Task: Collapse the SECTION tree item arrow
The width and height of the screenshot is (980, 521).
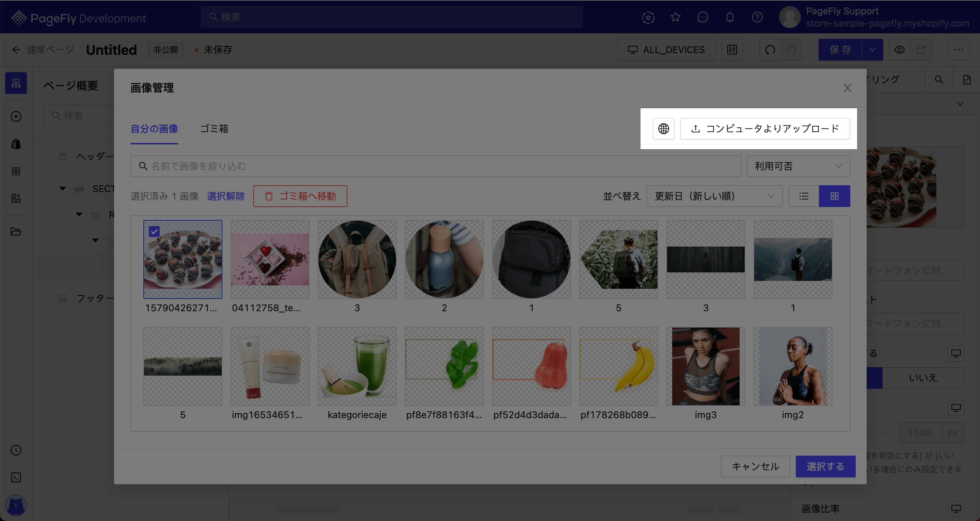Action: [x=63, y=189]
